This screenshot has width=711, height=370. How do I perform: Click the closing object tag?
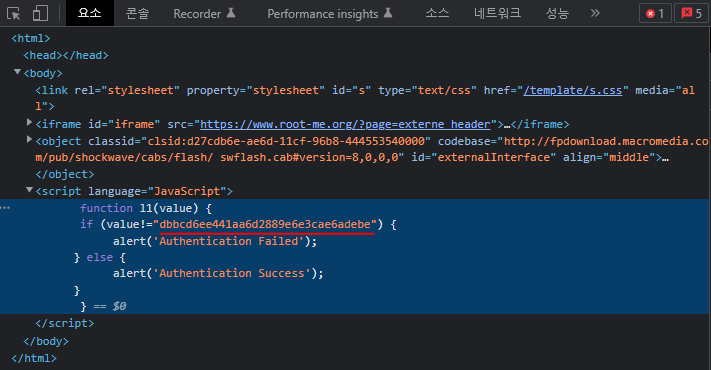pyautogui.click(x=65, y=174)
